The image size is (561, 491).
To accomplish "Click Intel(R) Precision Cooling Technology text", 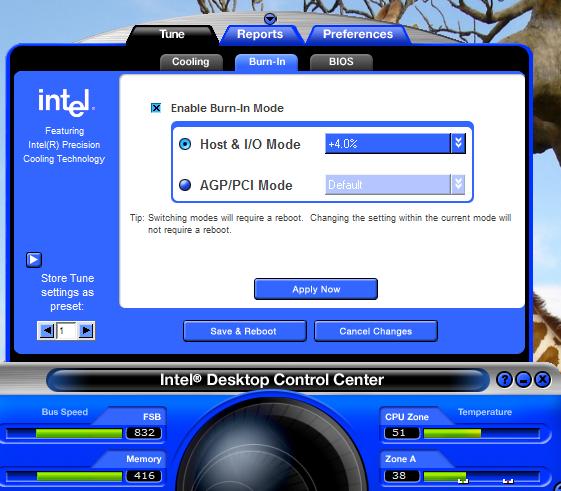I will pos(64,152).
